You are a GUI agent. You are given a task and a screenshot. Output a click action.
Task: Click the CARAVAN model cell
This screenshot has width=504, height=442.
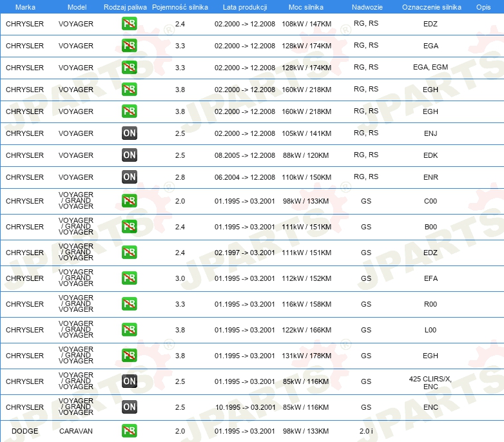(x=76, y=431)
